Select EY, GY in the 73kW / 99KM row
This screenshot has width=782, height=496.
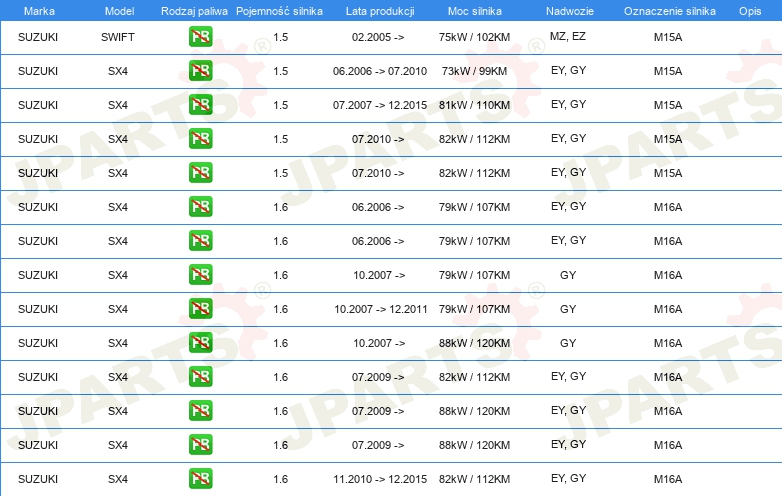coord(569,70)
